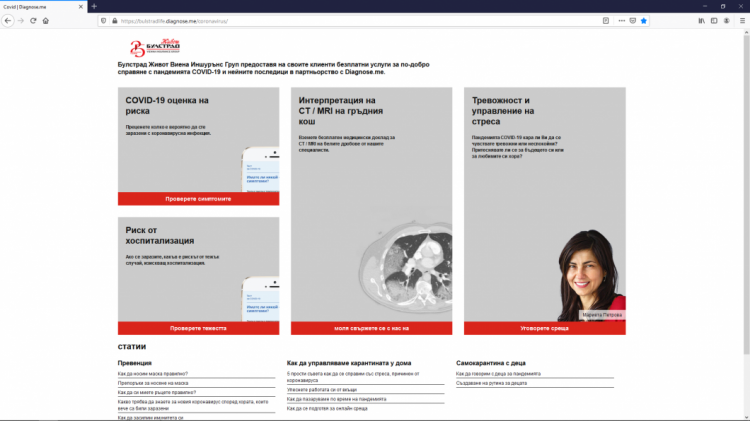Open article 'Как да носим маска правилно?'

point(153,373)
